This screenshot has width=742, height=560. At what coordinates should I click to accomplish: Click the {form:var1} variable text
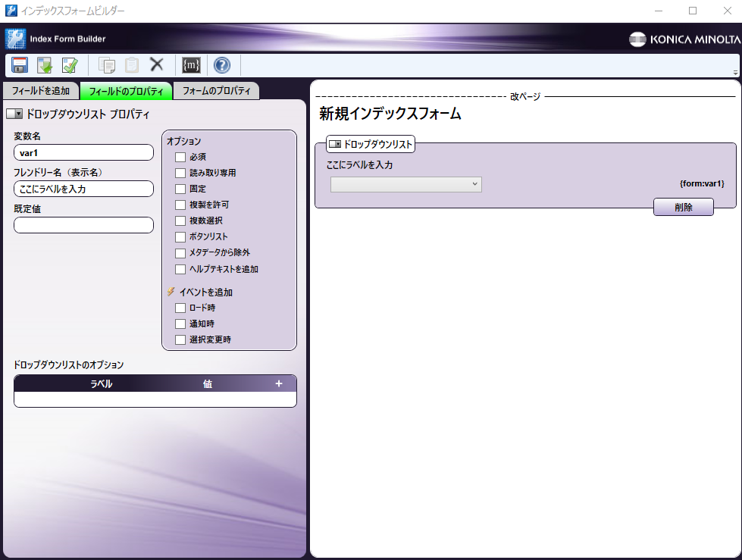(702, 183)
